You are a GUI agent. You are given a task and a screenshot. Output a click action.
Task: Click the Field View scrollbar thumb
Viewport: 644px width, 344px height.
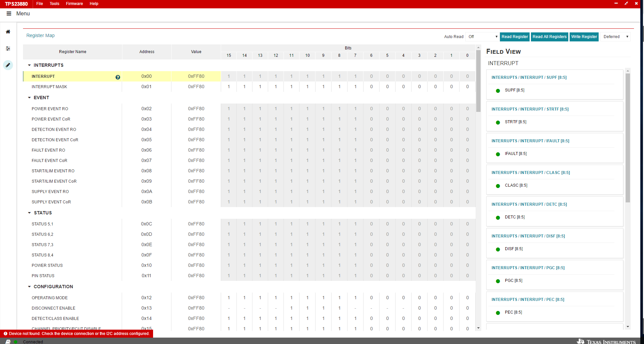tap(628, 138)
